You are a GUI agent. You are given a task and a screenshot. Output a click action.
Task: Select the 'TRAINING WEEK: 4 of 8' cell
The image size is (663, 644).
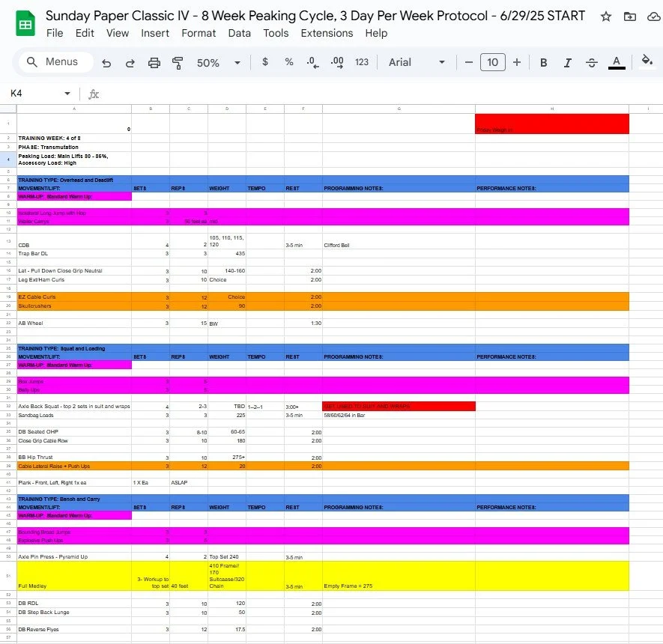point(74,139)
